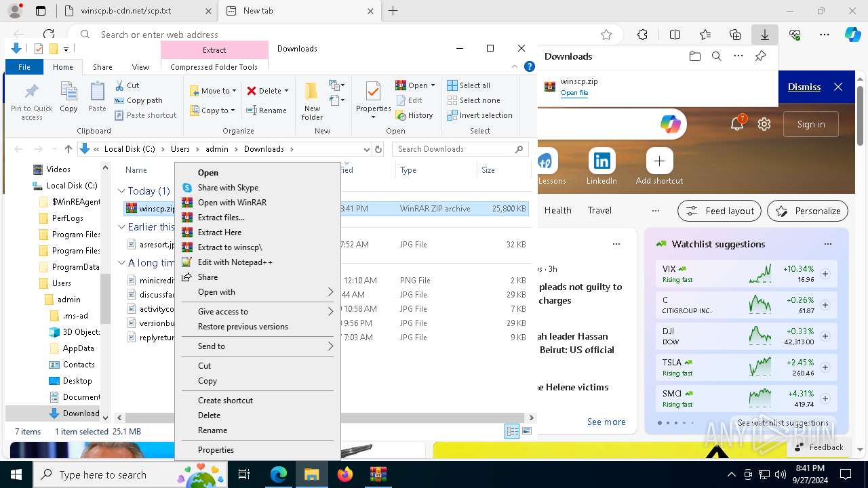
Task: Choose Share with Skype
Action: click(258, 188)
